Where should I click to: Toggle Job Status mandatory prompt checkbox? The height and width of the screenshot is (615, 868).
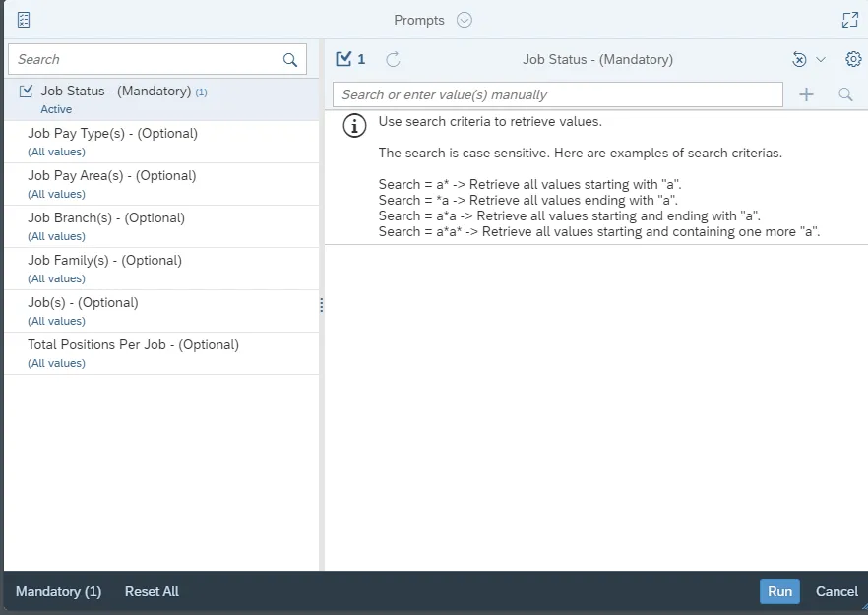coord(27,92)
